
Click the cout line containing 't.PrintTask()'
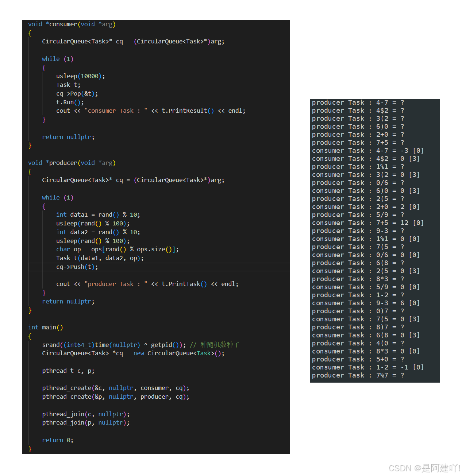click(147, 284)
